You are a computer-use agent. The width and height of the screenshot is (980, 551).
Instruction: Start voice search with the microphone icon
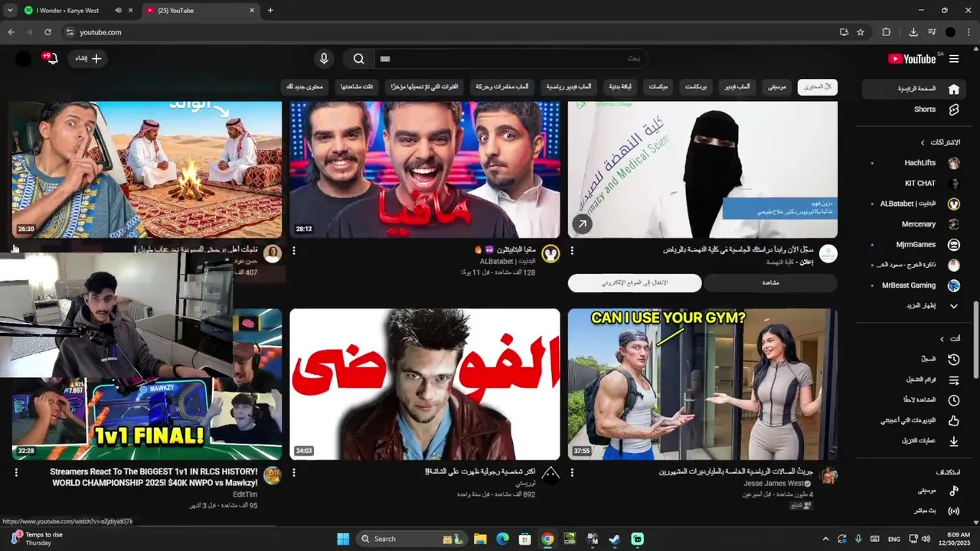tap(324, 59)
